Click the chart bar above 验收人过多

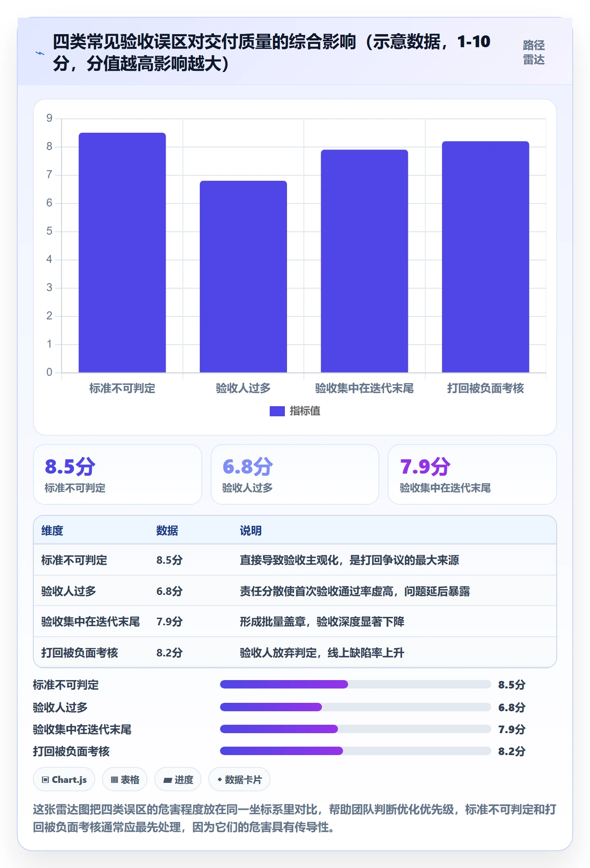pos(243,276)
